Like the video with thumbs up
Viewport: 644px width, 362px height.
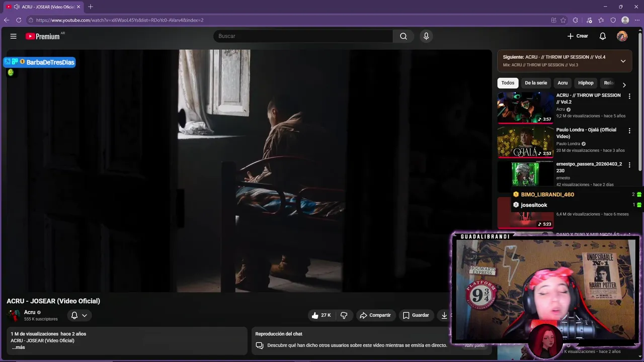320,315
